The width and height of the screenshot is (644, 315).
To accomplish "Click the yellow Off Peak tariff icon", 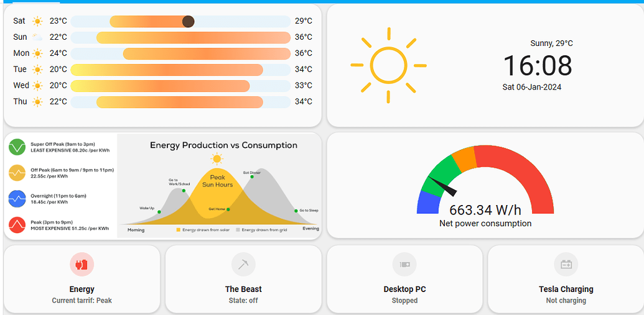I will click(x=17, y=173).
